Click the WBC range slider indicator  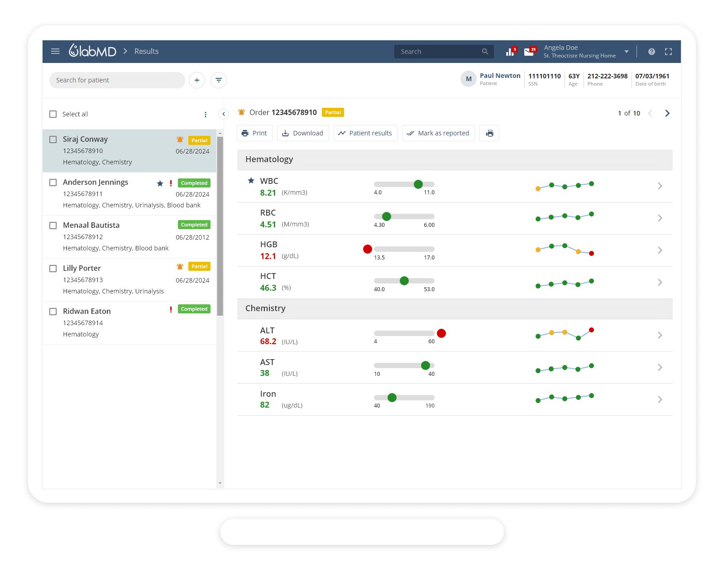click(418, 184)
